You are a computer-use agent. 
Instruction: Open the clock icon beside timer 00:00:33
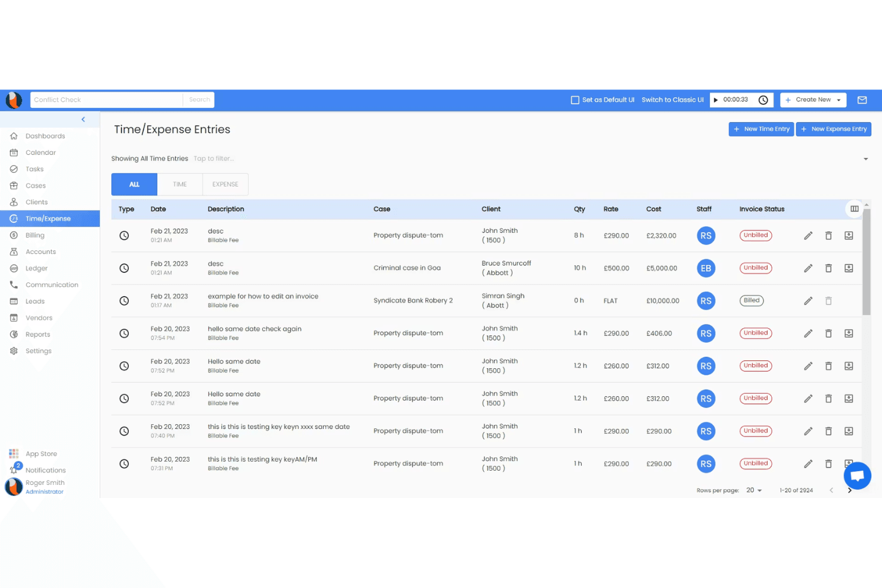tap(763, 100)
